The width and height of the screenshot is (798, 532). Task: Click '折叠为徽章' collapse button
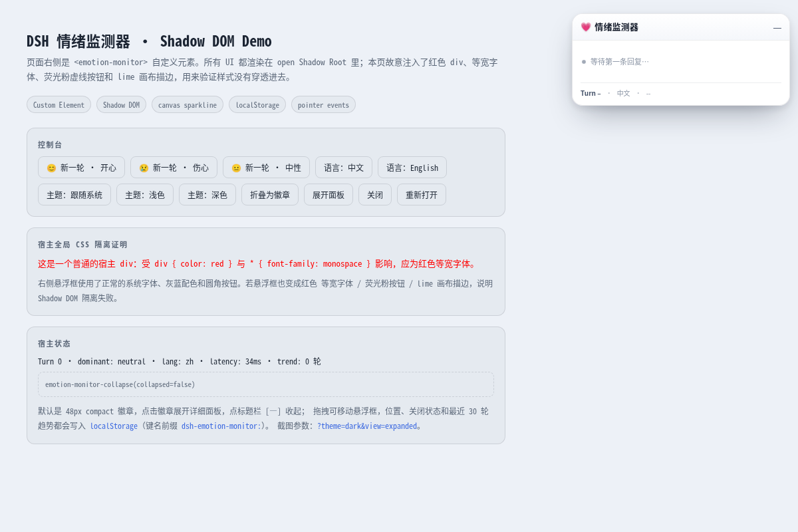coord(270,195)
